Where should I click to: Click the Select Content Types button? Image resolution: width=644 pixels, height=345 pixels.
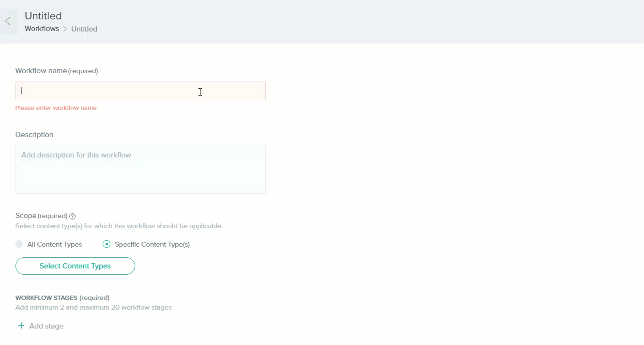pos(75,266)
